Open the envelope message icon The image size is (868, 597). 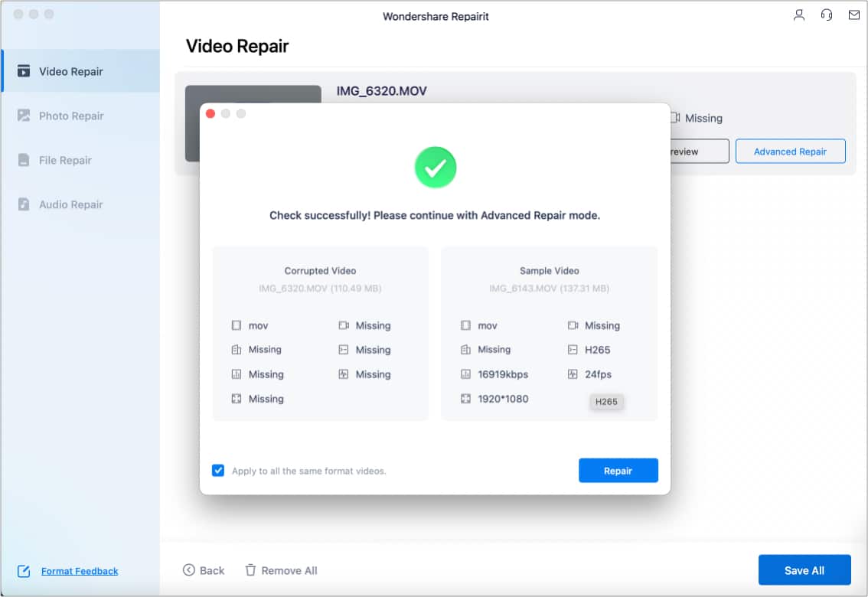tap(853, 15)
